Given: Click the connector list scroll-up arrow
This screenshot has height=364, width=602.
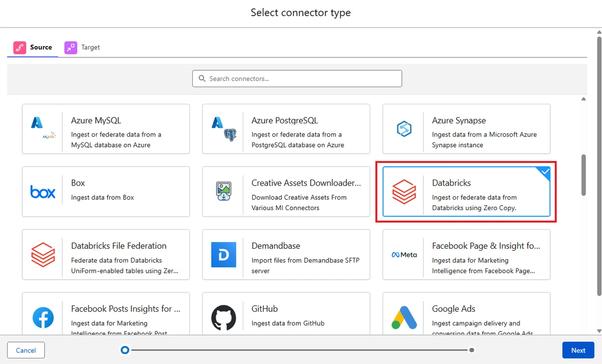Looking at the screenshot, I should 583,99.
